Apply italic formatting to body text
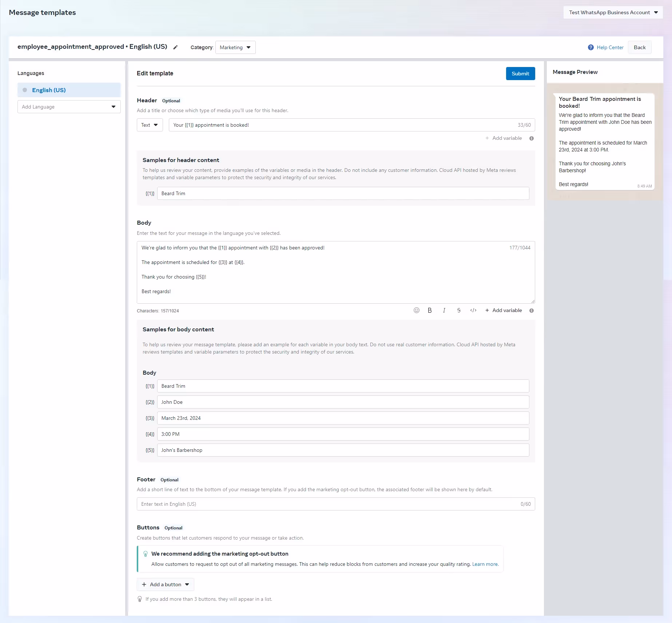672x623 pixels. [444, 310]
